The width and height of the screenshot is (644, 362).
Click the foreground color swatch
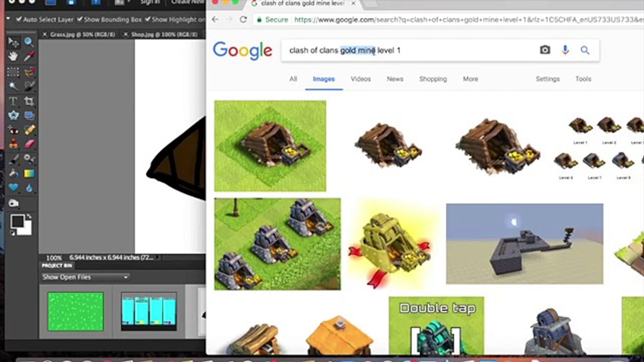(x=18, y=221)
